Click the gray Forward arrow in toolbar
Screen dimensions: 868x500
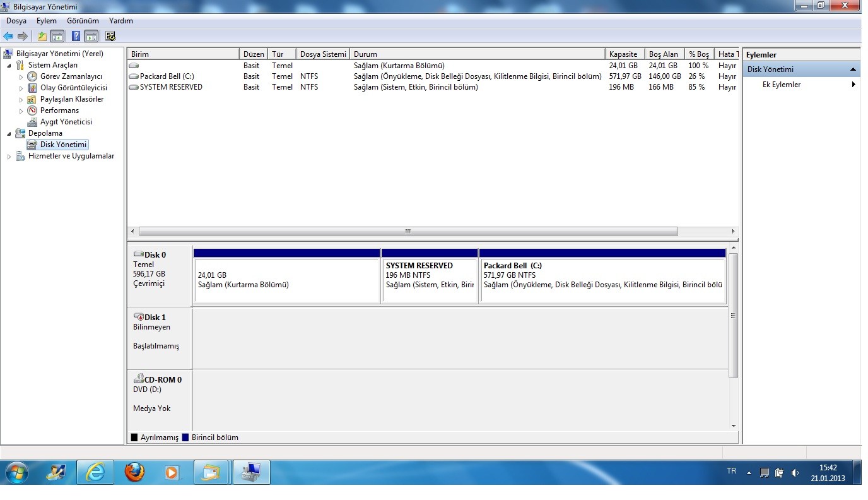coord(23,36)
